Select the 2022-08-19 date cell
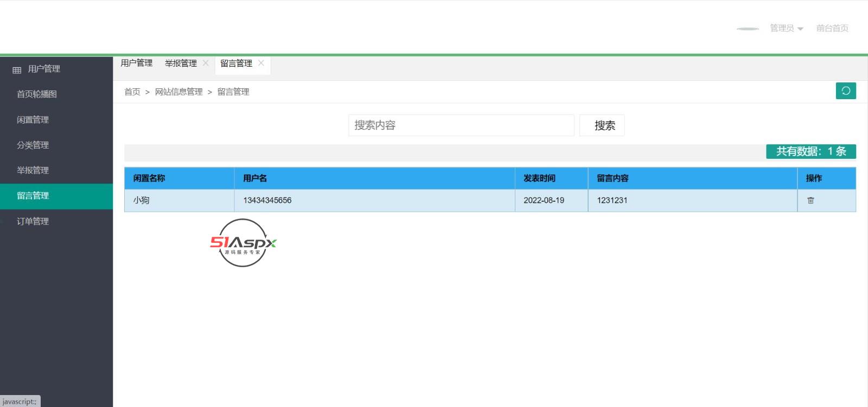868x407 pixels. (552, 201)
